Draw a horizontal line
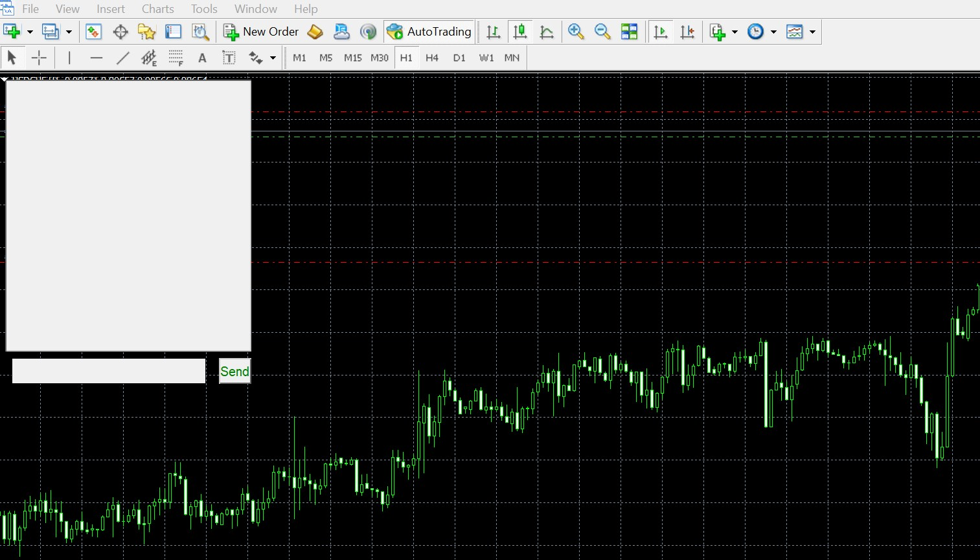Viewport: 980px width, 560px height. pos(97,58)
